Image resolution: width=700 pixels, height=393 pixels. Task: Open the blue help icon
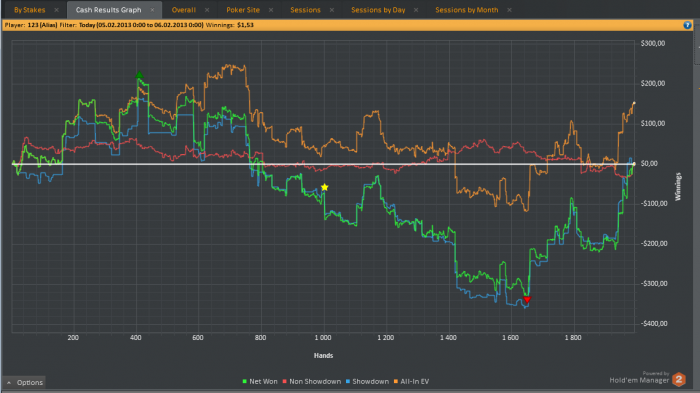(688, 25)
